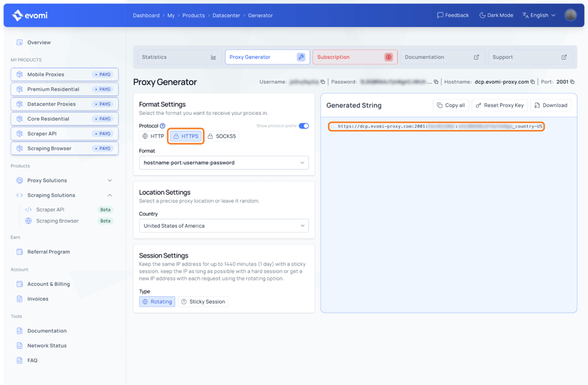Click the generated proxy string line
The height and width of the screenshot is (385, 588).
click(436, 126)
